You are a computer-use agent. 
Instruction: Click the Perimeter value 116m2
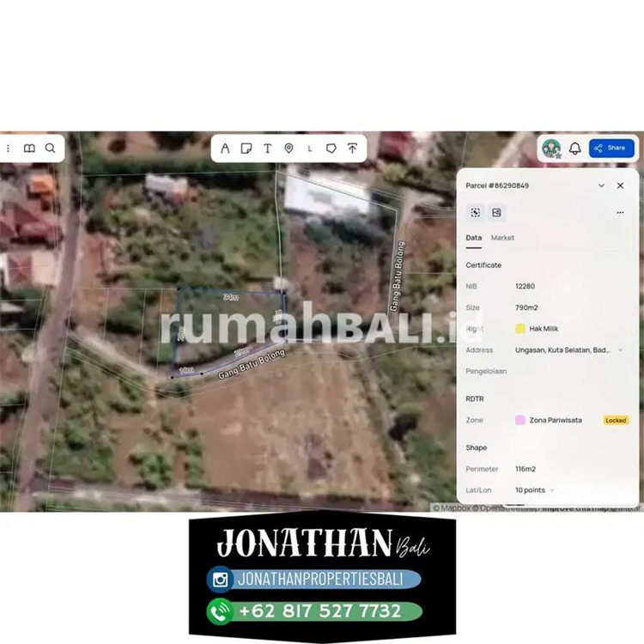click(526, 469)
